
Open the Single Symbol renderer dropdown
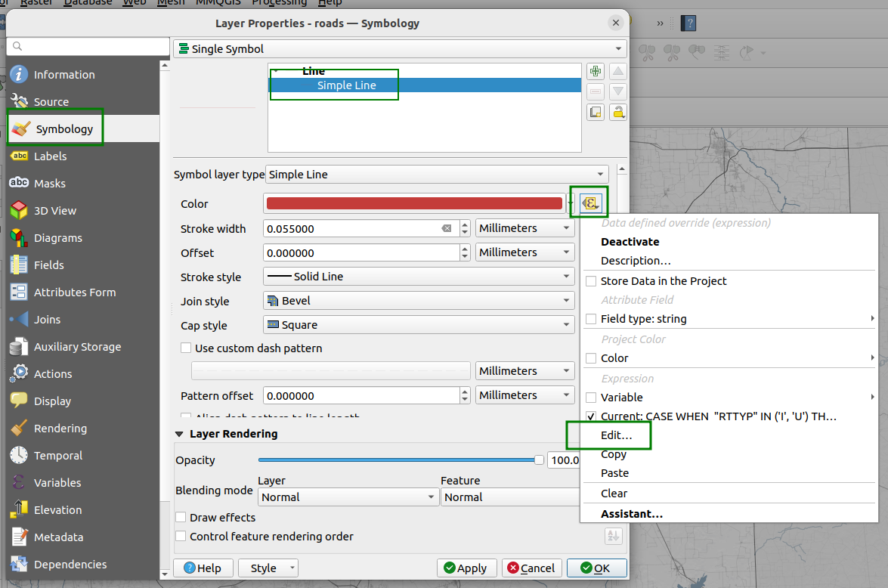click(400, 49)
